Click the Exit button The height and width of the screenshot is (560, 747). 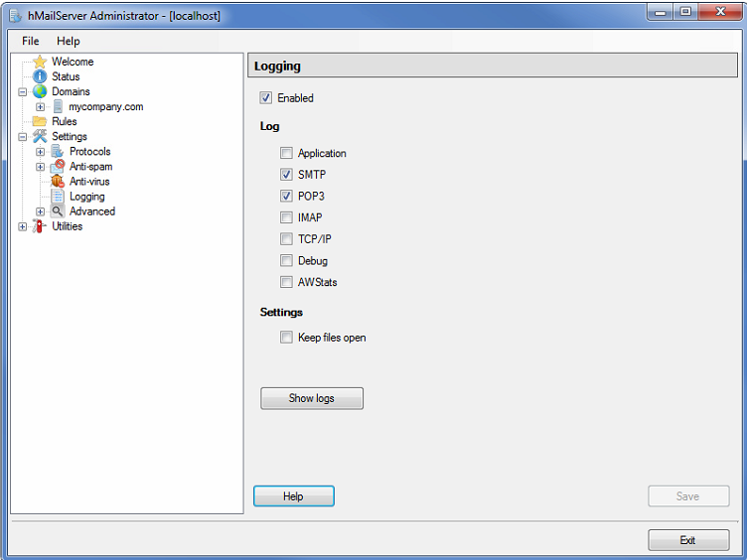688,540
